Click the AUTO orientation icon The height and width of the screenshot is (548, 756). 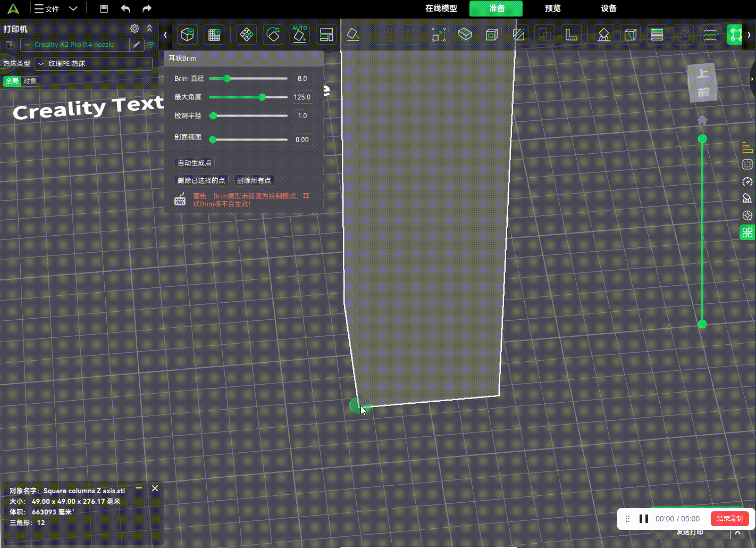(x=300, y=35)
